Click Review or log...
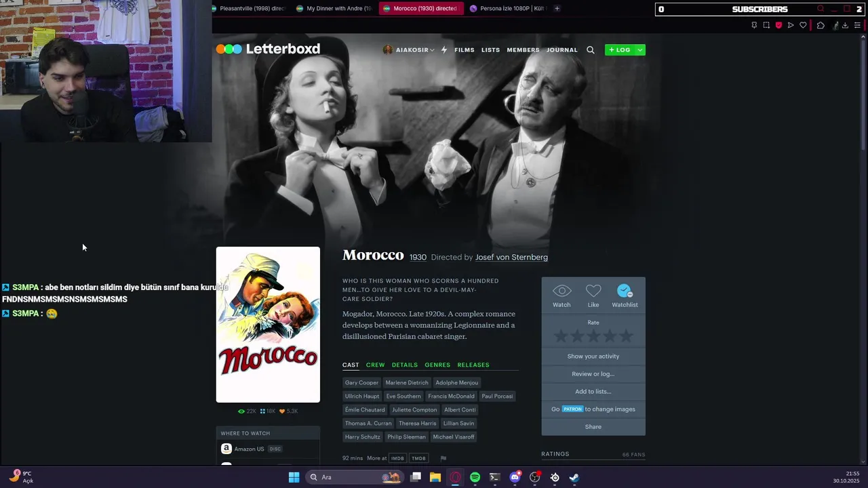 point(593,373)
